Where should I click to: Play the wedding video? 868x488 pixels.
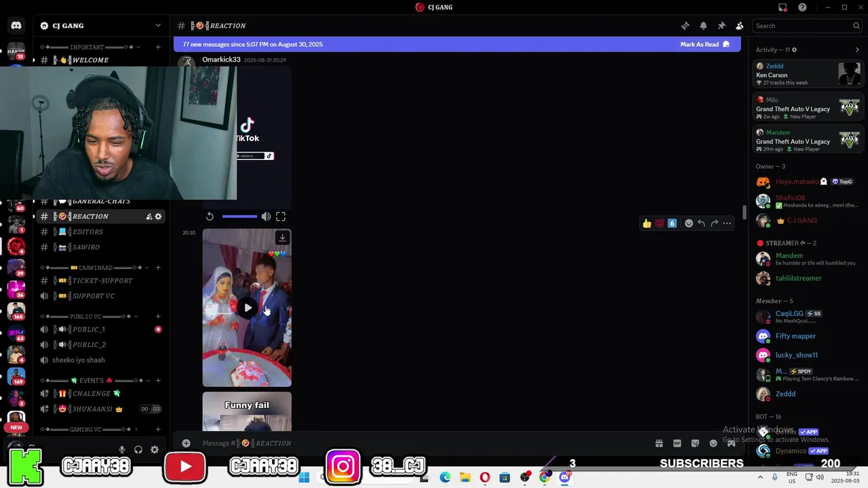coord(248,308)
